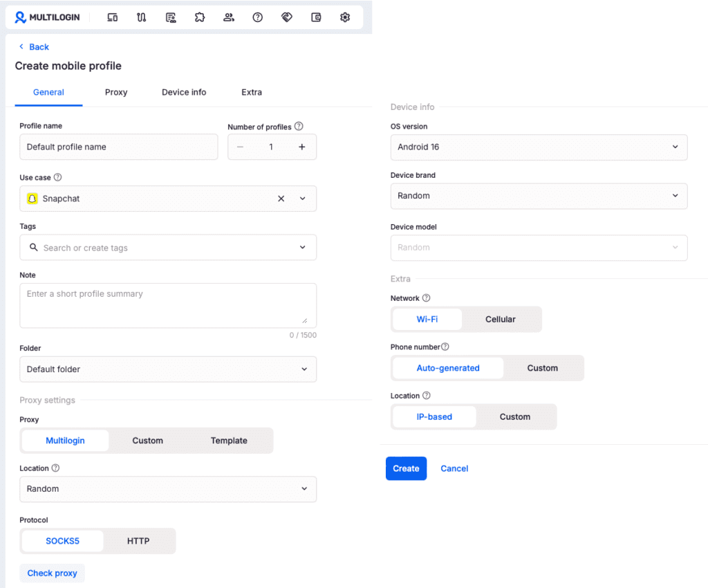The width and height of the screenshot is (708, 588).
Task: Open the help question mark icon in toolbar
Action: coord(258,17)
